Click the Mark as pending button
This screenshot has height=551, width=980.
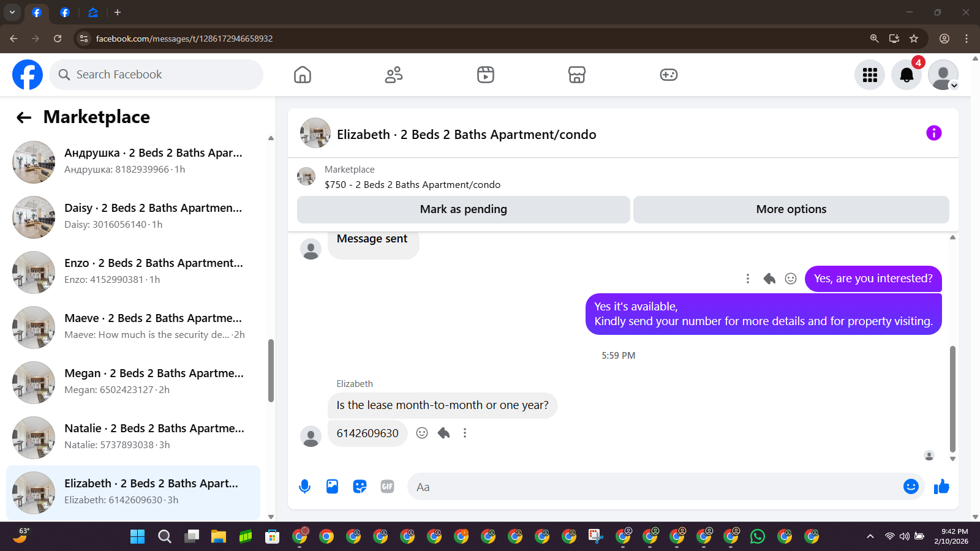pos(464,209)
